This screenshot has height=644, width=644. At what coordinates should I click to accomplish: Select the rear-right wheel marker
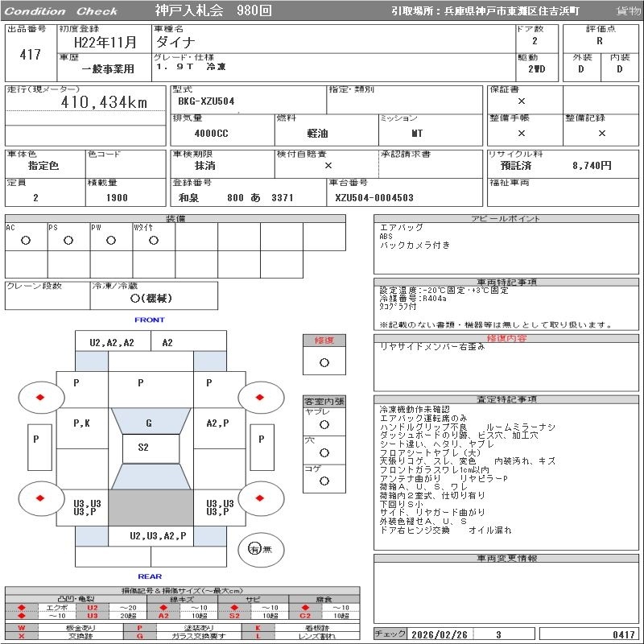click(260, 498)
